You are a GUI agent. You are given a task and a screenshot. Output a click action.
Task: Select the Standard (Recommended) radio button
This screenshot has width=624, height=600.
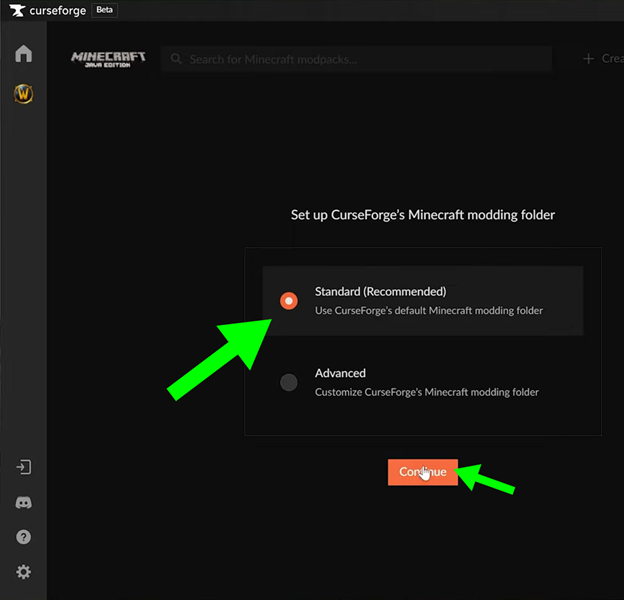[288, 301]
